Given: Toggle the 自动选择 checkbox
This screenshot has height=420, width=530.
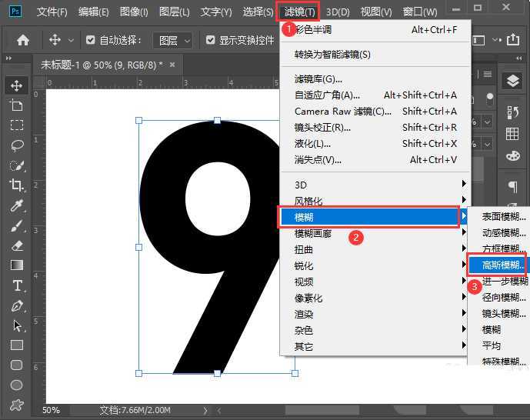Looking at the screenshot, I should [x=91, y=40].
